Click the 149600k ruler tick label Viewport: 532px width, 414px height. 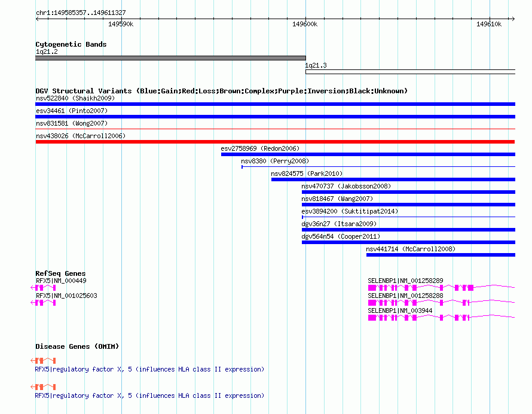[x=305, y=24]
